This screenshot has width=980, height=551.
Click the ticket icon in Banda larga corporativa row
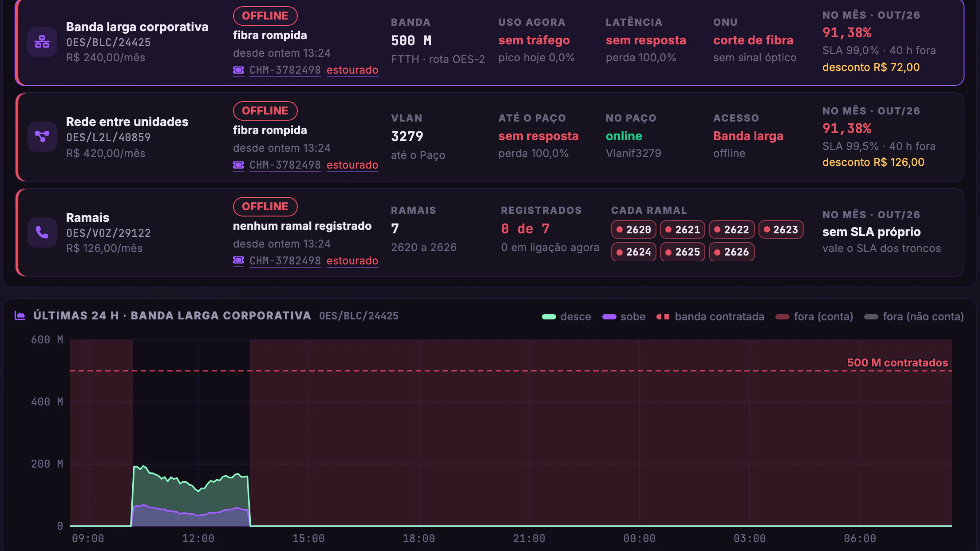point(238,70)
